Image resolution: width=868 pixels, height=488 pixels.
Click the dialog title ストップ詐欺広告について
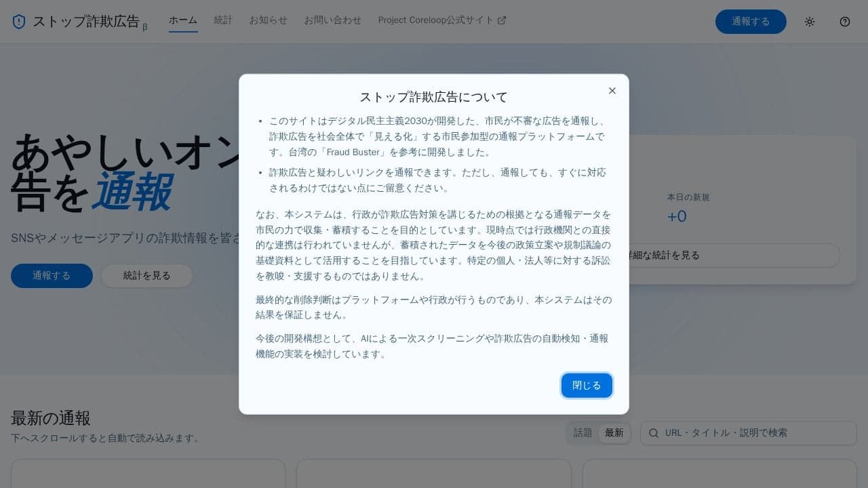tap(434, 97)
